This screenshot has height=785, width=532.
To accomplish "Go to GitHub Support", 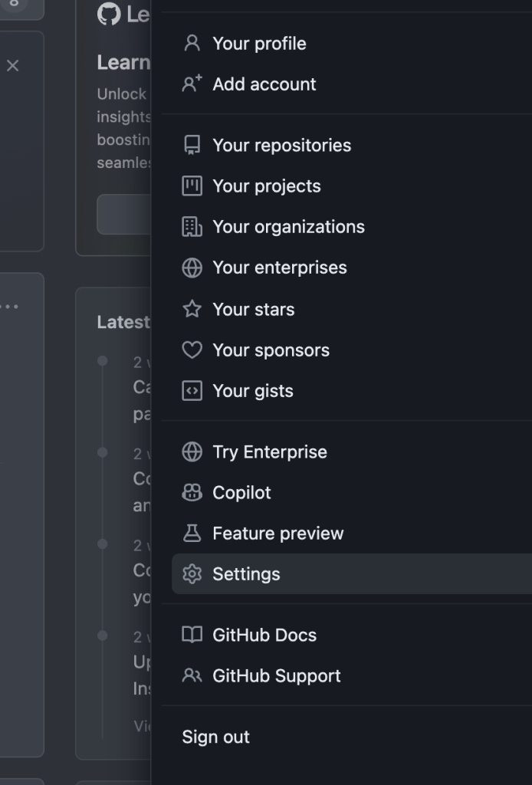I will click(x=276, y=676).
